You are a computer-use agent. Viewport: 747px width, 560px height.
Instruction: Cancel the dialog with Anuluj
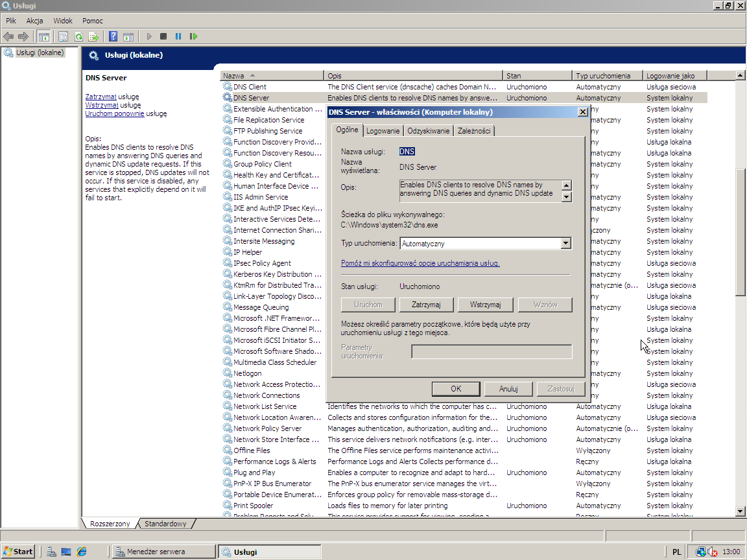tap(508, 389)
